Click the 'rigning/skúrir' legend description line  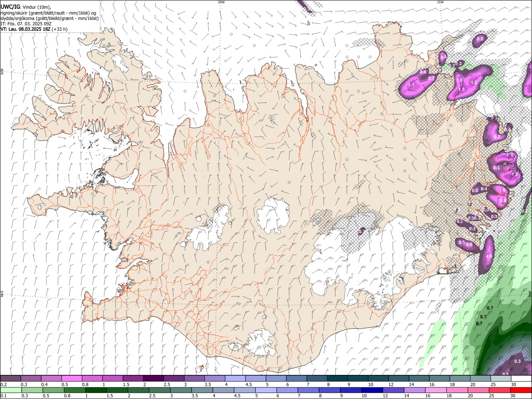coord(48,13)
